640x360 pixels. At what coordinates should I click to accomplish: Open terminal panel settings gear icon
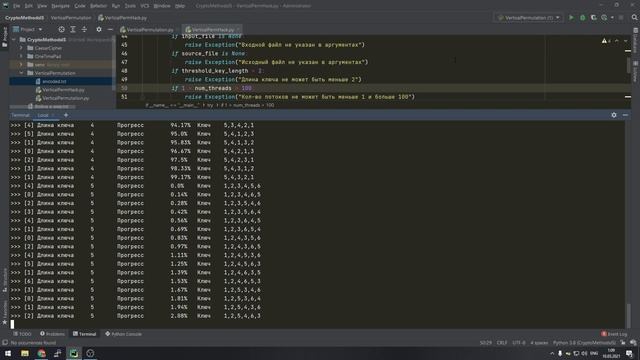coord(614,115)
